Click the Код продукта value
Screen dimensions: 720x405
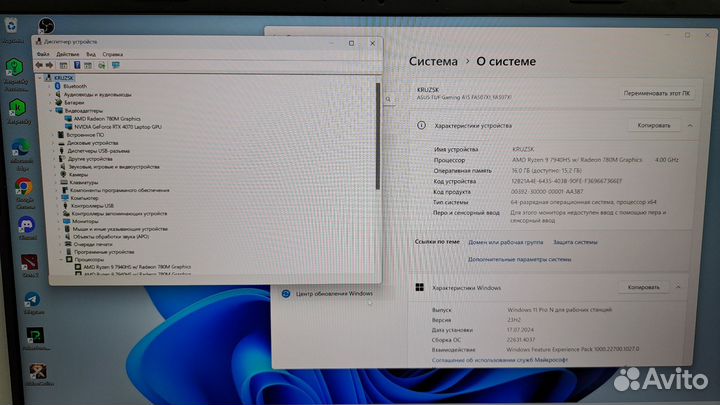coord(547,191)
